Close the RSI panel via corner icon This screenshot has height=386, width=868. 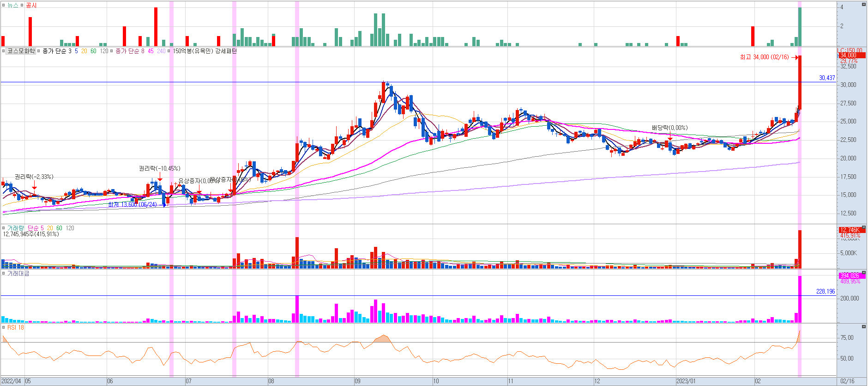click(x=864, y=327)
